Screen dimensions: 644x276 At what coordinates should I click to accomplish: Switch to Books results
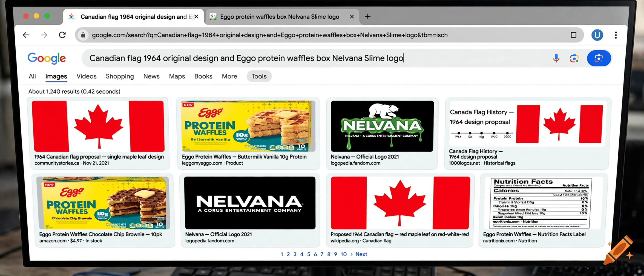(203, 76)
